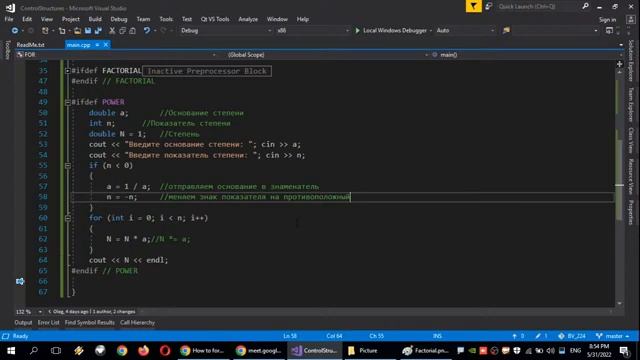Switch to the meet.googl... Chrome taskbar window
Screen dimensions: 640x360
click(x=259, y=351)
